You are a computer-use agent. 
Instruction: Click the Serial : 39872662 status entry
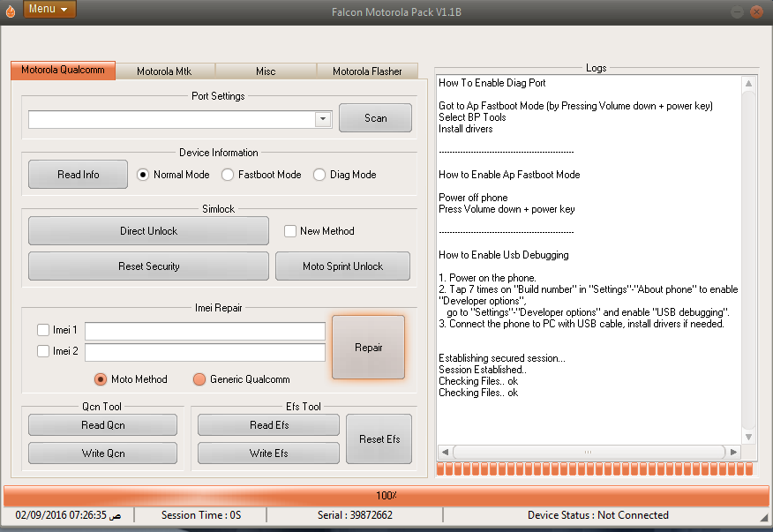click(x=355, y=515)
